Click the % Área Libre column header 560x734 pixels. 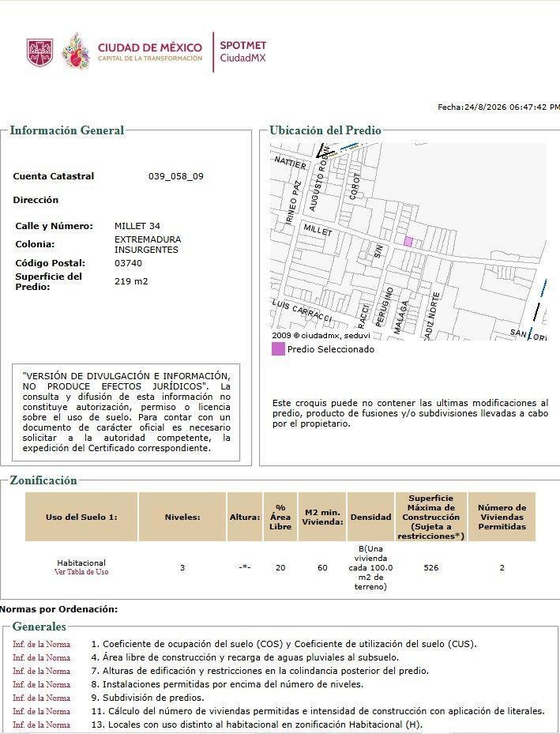pos(280,517)
